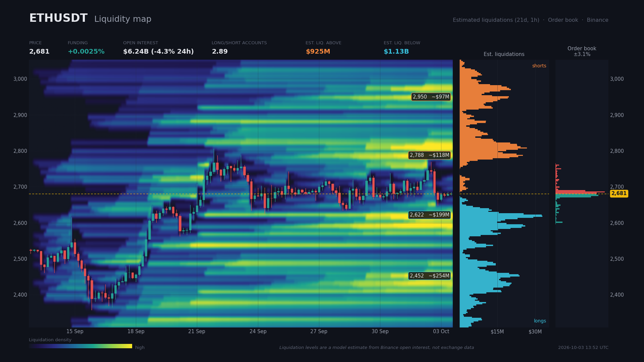Click the open interest $6.24B value

[159, 51]
